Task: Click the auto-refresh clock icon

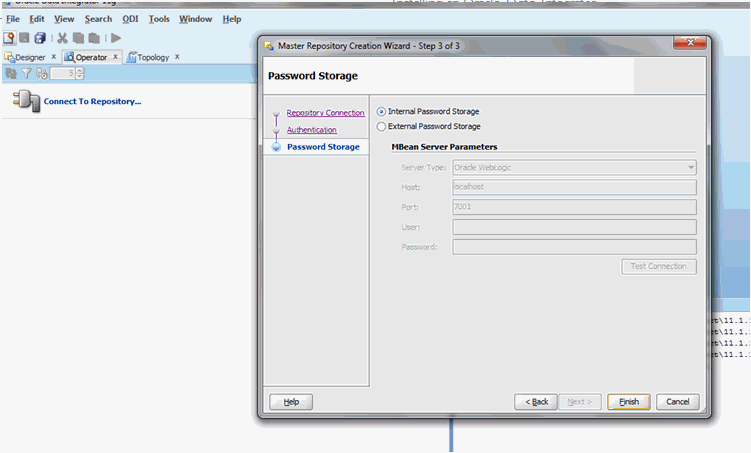Action: coord(42,73)
